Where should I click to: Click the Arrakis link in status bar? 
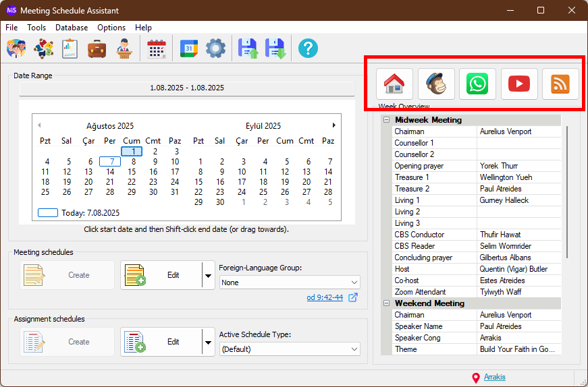[494, 377]
